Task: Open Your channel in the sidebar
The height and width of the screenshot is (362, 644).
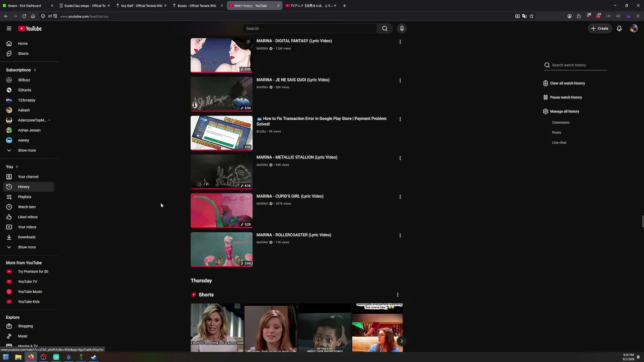Action: [27, 177]
